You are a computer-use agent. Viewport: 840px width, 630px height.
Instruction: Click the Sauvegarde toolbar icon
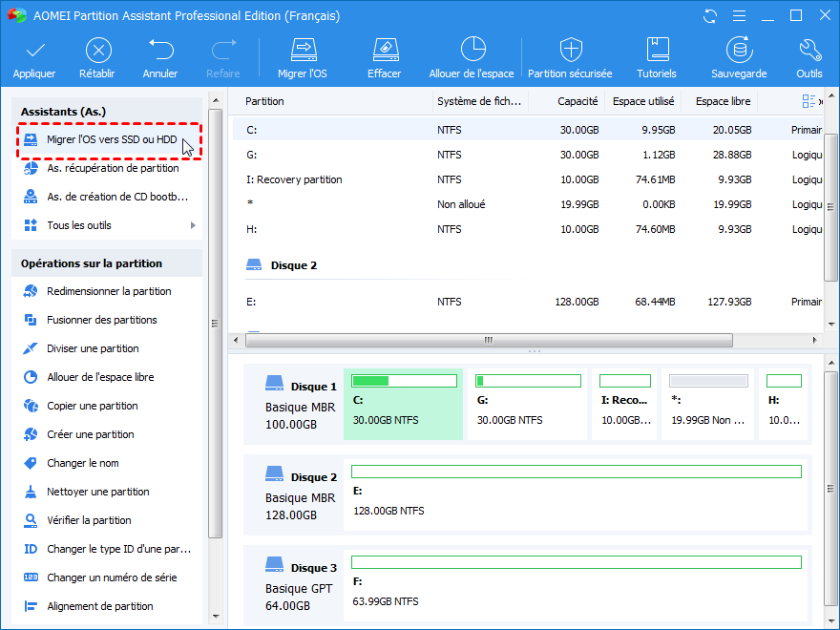738,51
